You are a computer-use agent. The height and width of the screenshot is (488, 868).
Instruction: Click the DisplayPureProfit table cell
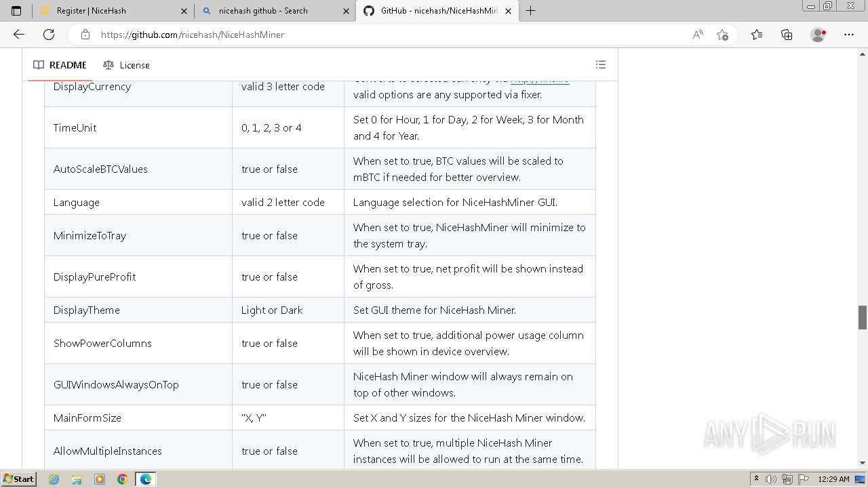(x=138, y=277)
